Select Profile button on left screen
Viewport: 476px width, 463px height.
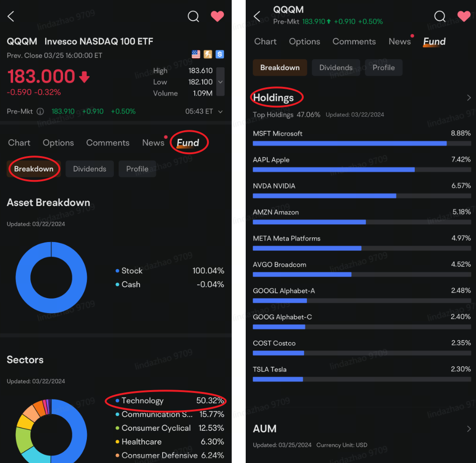137,169
